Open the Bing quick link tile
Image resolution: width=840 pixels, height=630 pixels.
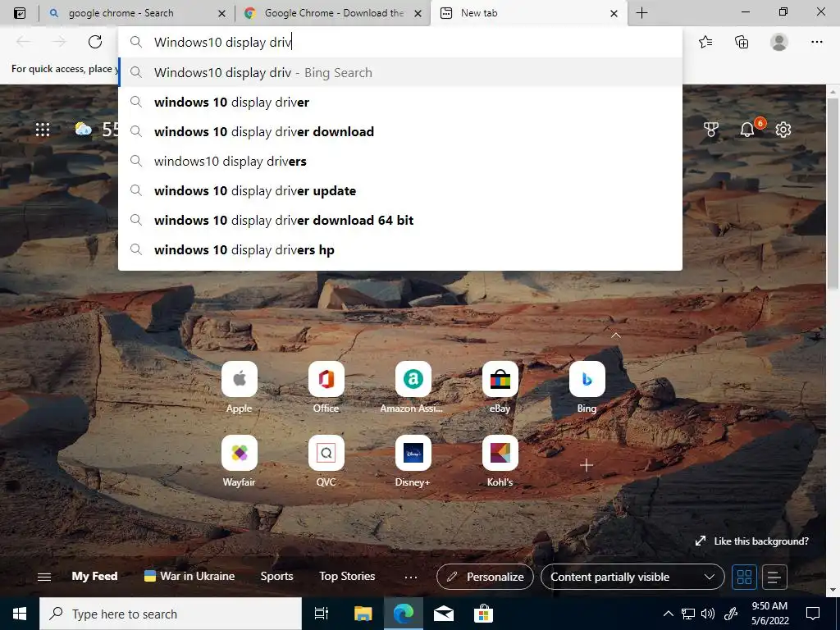[x=587, y=379]
